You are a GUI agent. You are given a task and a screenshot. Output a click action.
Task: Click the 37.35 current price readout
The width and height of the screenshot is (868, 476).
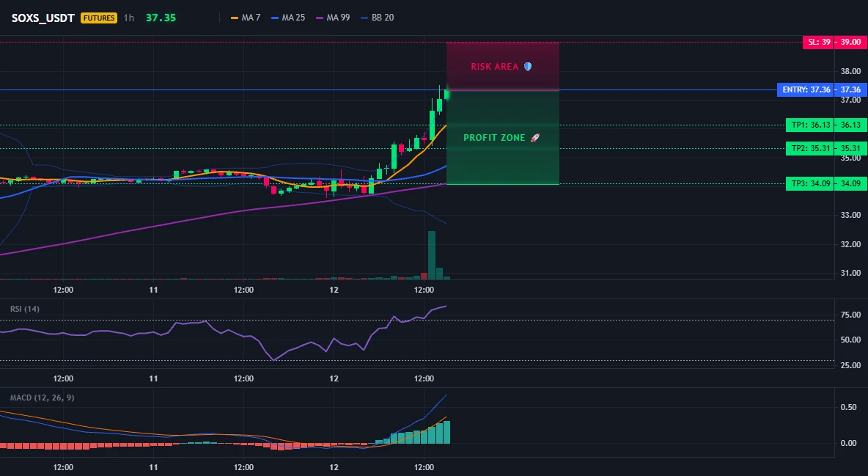(161, 18)
